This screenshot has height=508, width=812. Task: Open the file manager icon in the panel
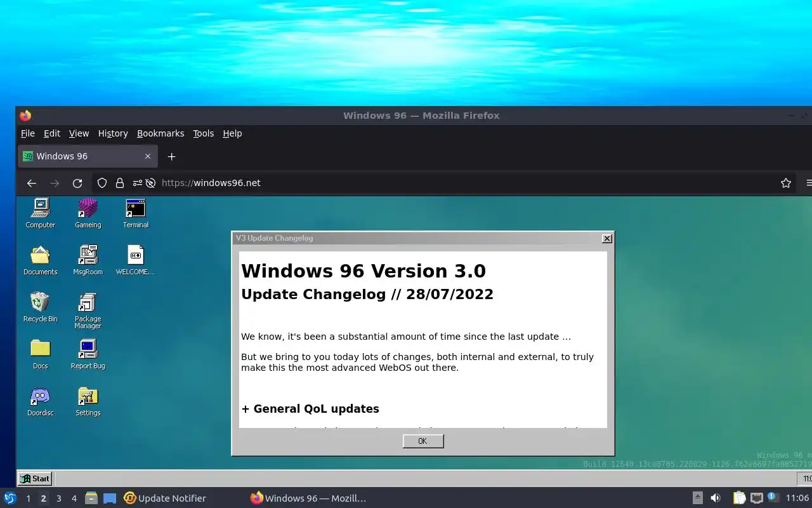[91, 498]
